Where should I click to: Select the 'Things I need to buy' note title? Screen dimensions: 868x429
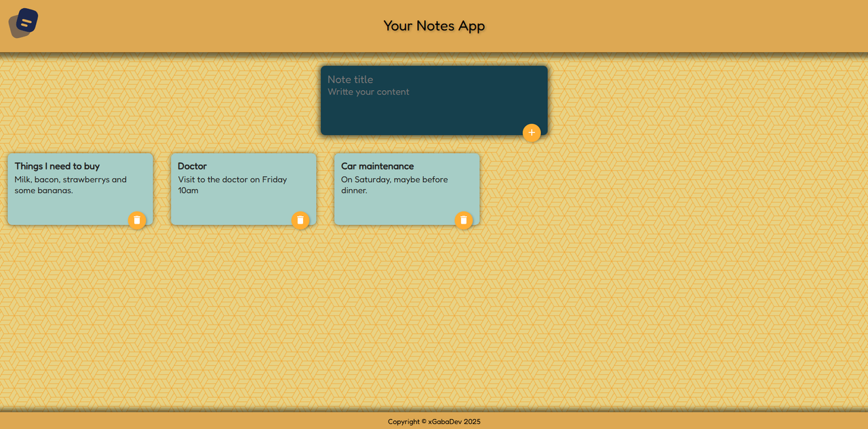point(57,166)
